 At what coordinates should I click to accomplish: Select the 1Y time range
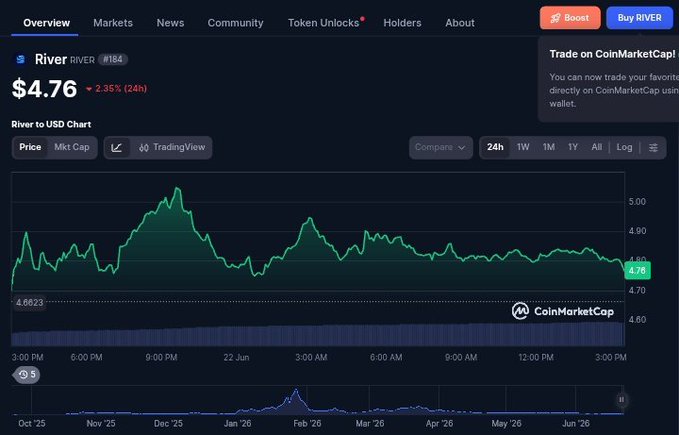(573, 147)
